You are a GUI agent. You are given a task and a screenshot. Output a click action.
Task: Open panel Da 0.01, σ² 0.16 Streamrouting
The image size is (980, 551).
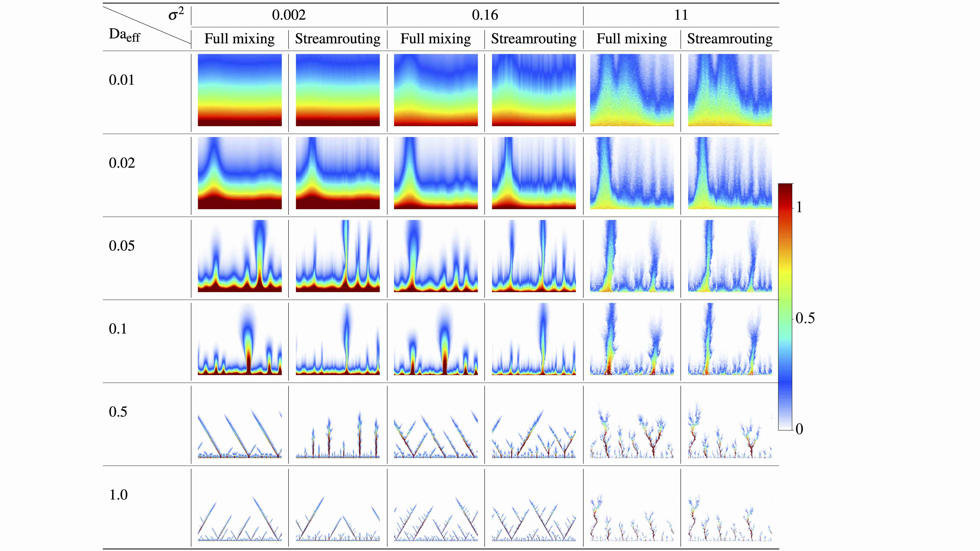(x=534, y=90)
